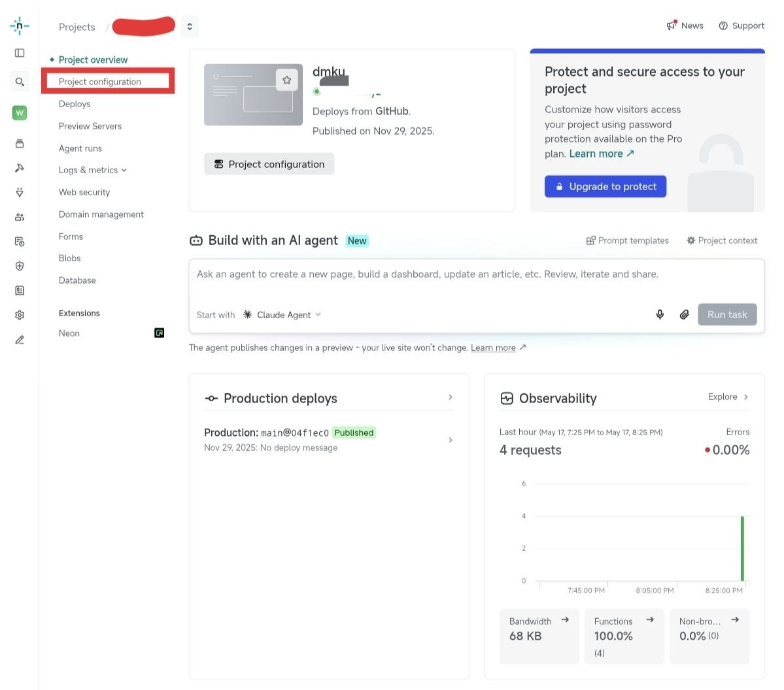This screenshot has height=690, width=784.
Task: Open the Claude Agent selector dropdown
Action: tap(282, 315)
